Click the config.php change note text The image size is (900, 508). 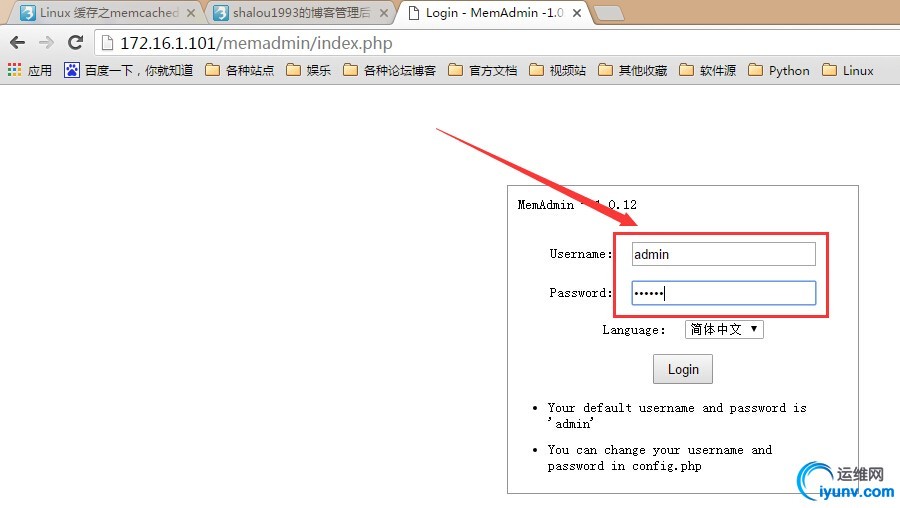point(660,457)
